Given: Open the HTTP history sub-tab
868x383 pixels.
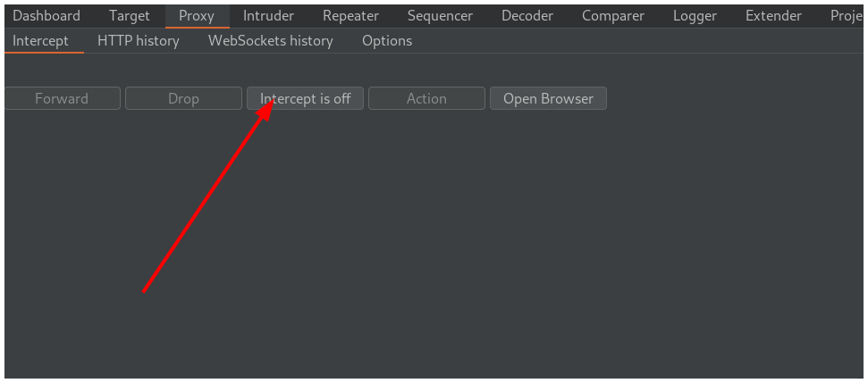Looking at the screenshot, I should [x=139, y=40].
